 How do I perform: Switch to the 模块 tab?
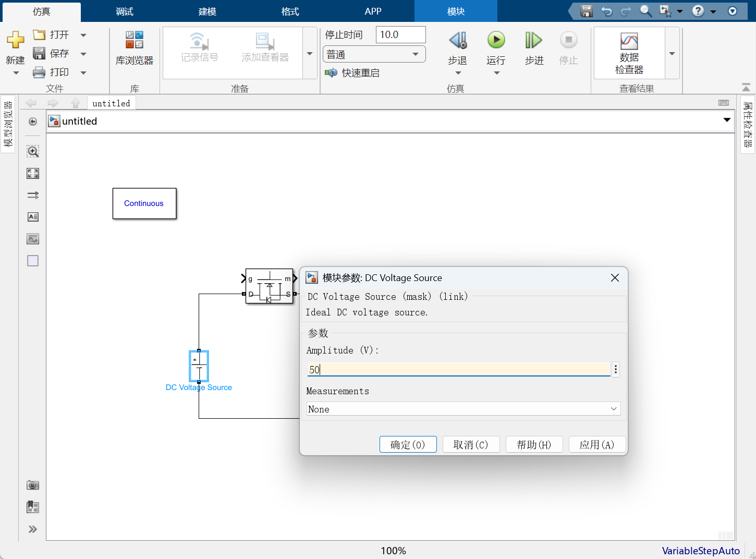pyautogui.click(x=456, y=11)
